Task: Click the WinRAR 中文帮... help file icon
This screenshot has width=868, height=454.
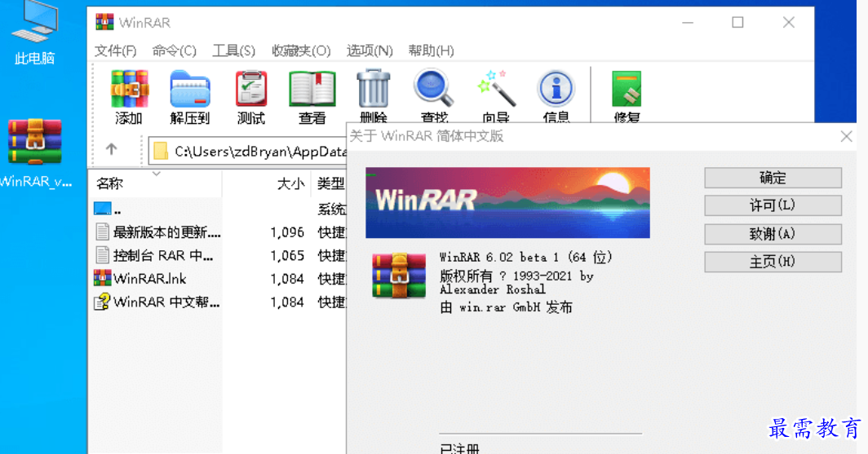Action: pyautogui.click(x=102, y=302)
